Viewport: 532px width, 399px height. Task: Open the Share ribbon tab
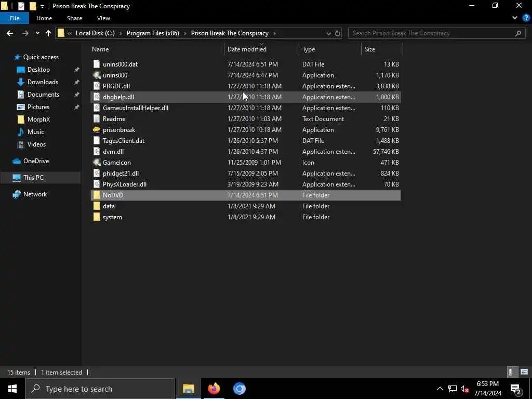74,18
